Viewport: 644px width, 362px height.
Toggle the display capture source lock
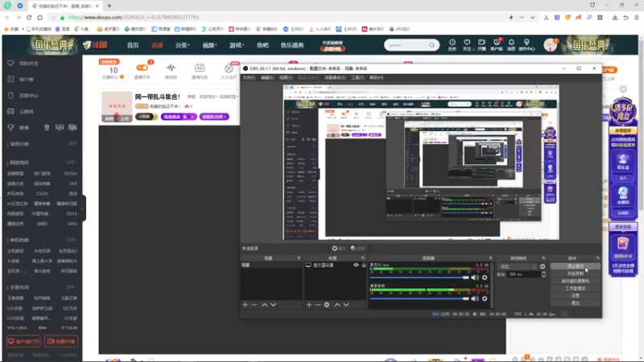pos(364,265)
